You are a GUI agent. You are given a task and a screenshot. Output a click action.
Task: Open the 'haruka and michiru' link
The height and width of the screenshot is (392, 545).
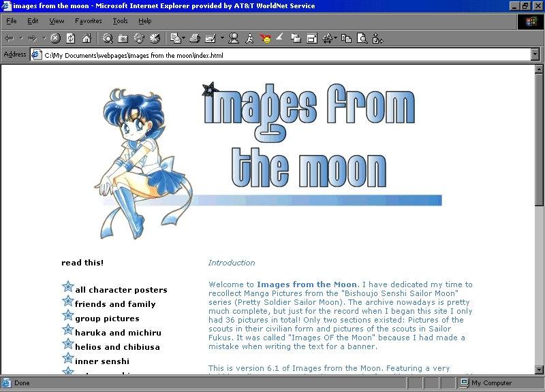tap(118, 333)
